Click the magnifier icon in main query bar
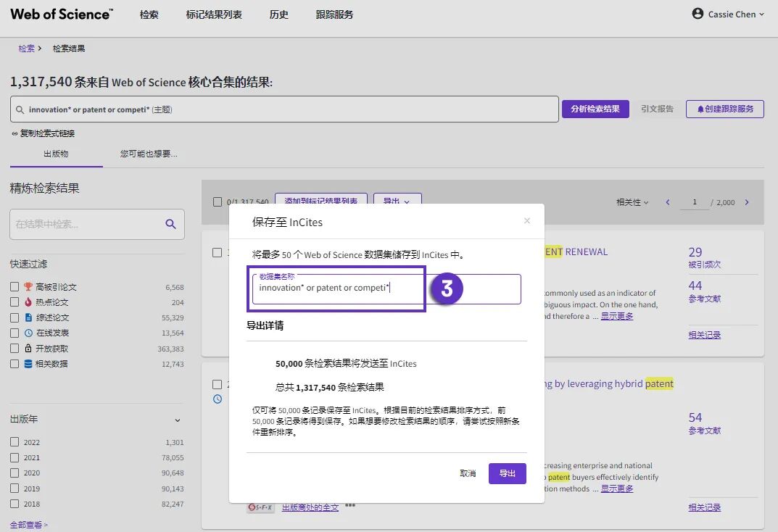The width and height of the screenshot is (778, 532). (20, 109)
